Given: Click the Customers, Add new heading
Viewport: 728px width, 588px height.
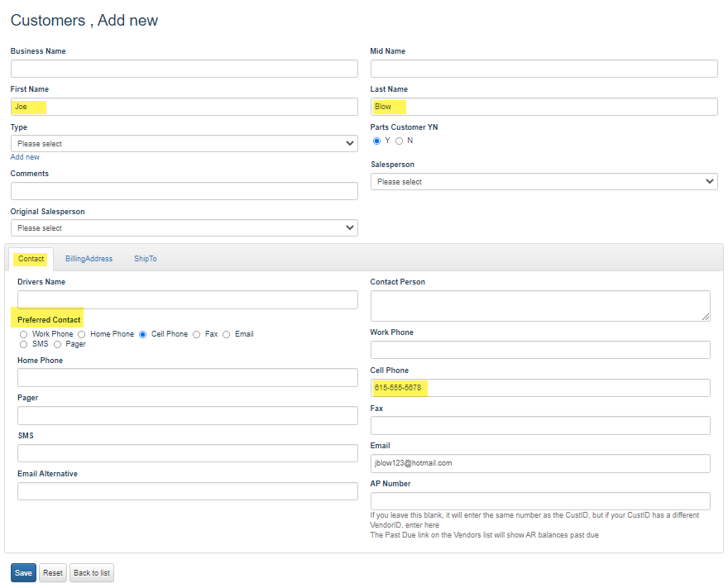Looking at the screenshot, I should coord(84,21).
